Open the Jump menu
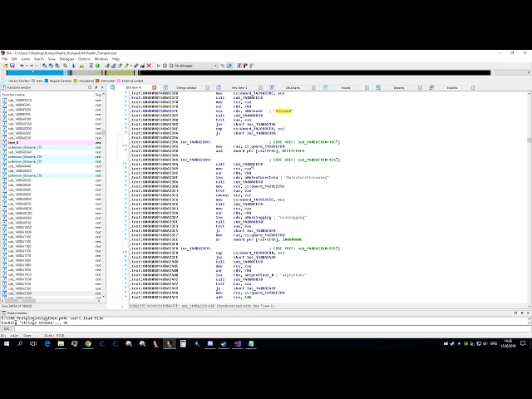The image size is (532, 399). [26, 59]
